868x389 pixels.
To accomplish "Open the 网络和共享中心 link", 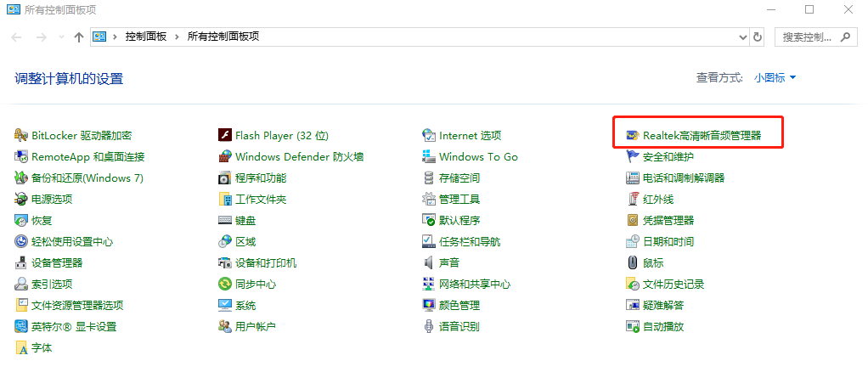I will coord(475,285).
